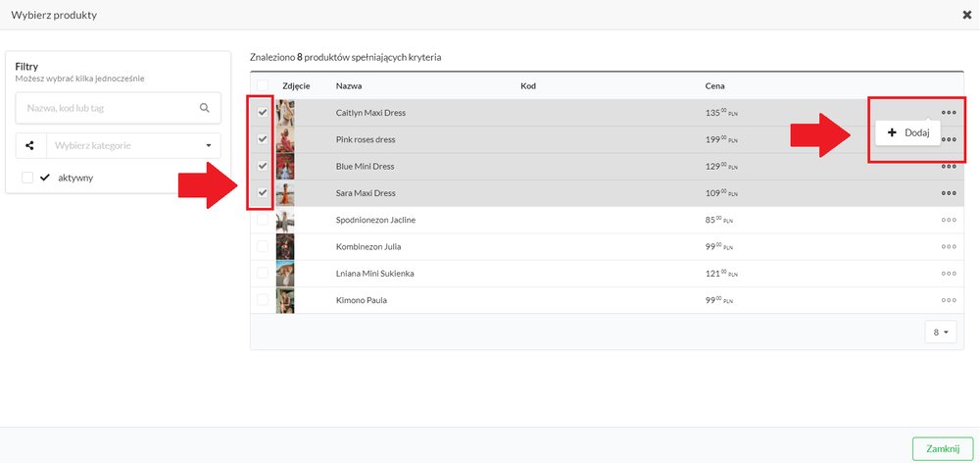980x463 pixels.
Task: Close the Wybierz produkty dialog with X
Action: click(x=966, y=15)
